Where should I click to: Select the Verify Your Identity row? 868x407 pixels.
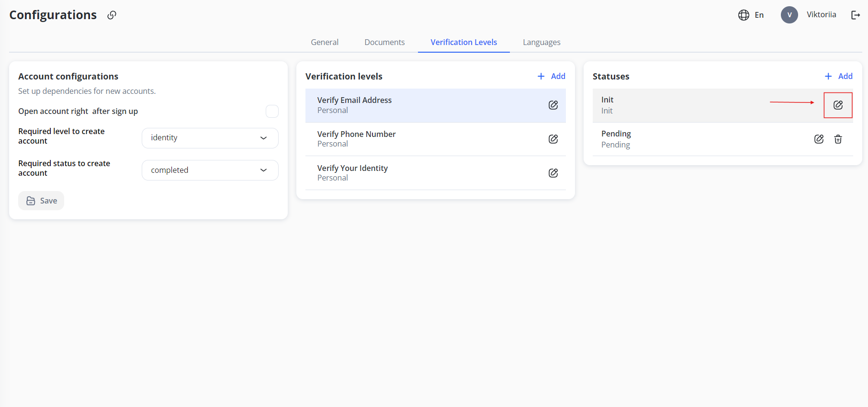coord(435,173)
